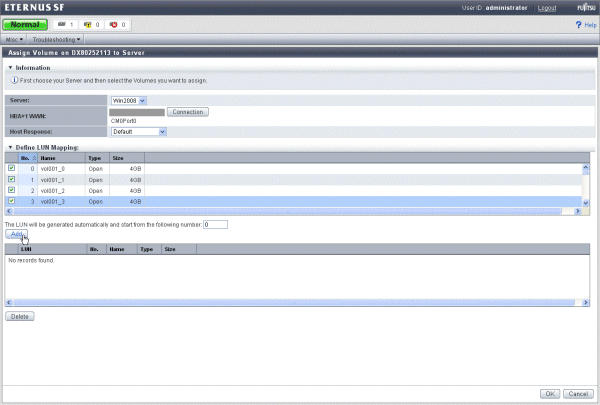Open the information message count icon

[62, 24]
